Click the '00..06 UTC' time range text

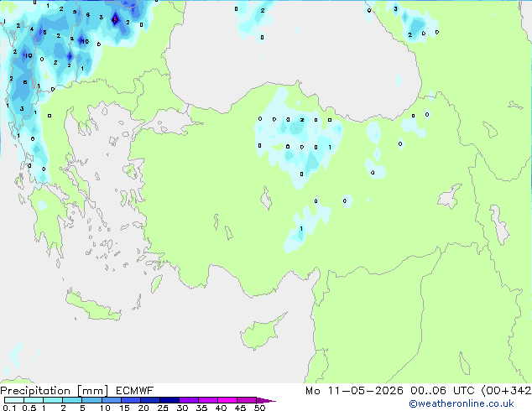442,391
